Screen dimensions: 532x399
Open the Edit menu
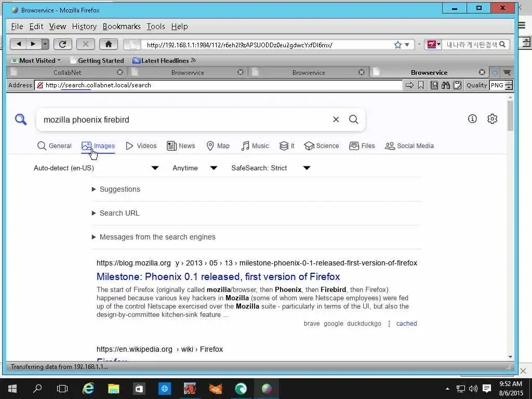click(x=36, y=26)
